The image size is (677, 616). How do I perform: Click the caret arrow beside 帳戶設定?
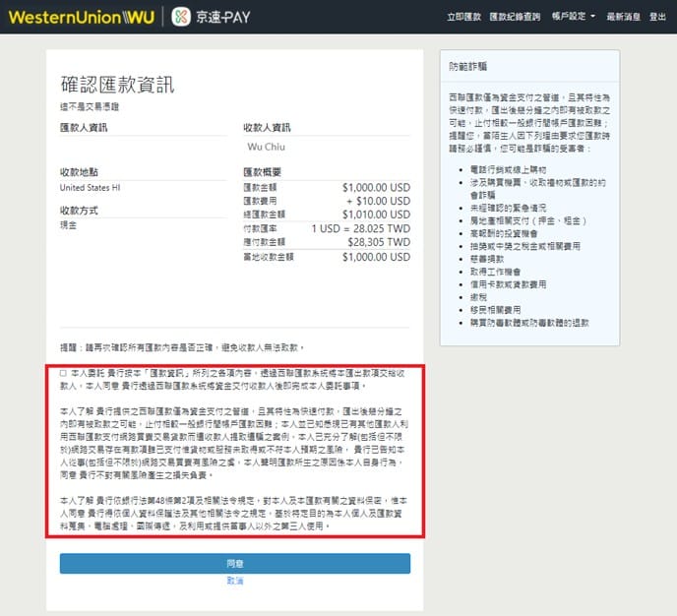tap(592, 17)
